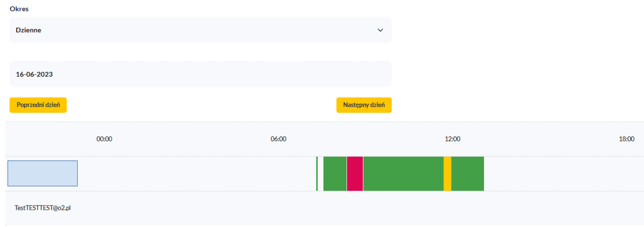Click the chevron arrow in the Dzienne field
644x227 pixels.
tap(380, 30)
